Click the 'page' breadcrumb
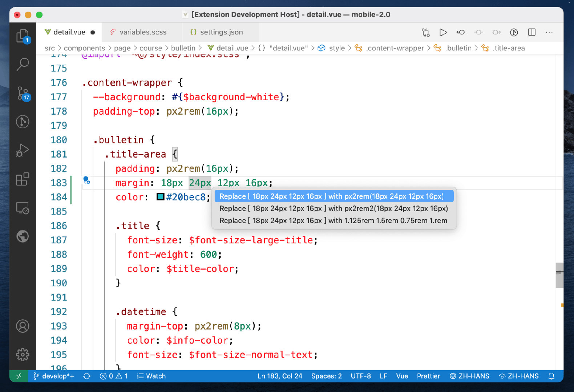The image size is (574, 392). tap(122, 48)
